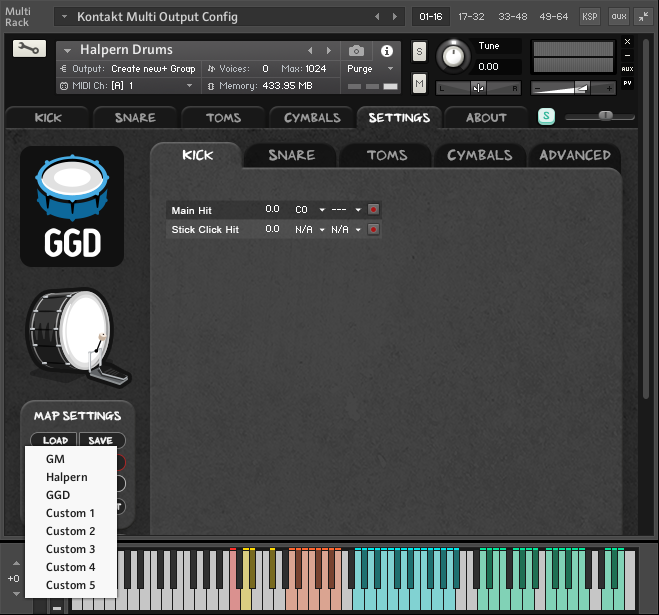The width and height of the screenshot is (659, 615).
Task: Click the wrench instrument options icon
Action: click(x=30, y=49)
